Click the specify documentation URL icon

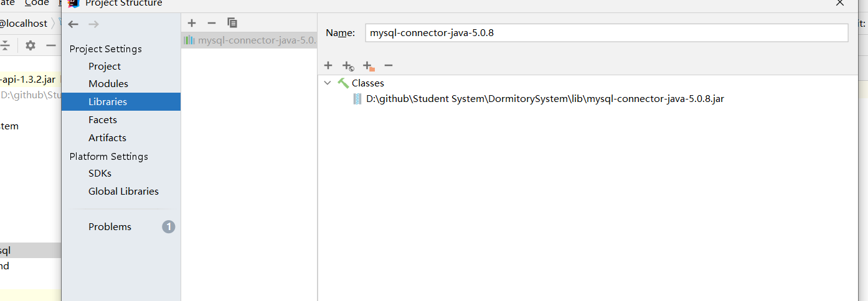(x=348, y=66)
